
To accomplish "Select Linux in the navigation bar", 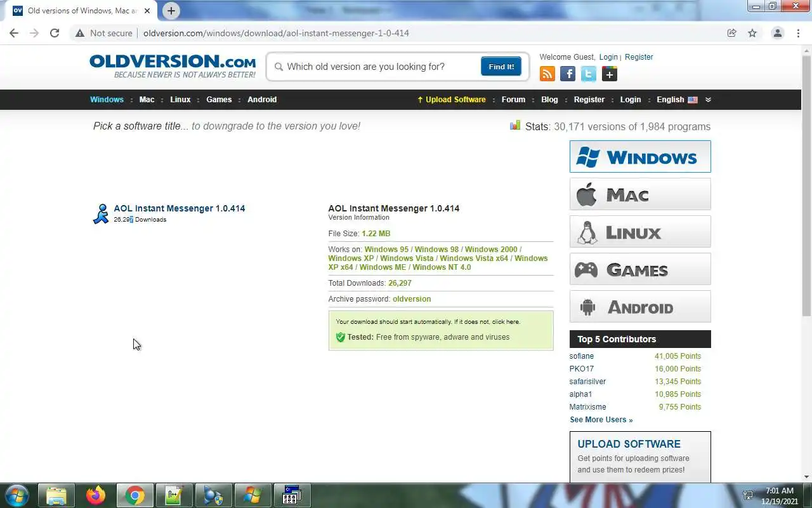I will pyautogui.click(x=180, y=100).
